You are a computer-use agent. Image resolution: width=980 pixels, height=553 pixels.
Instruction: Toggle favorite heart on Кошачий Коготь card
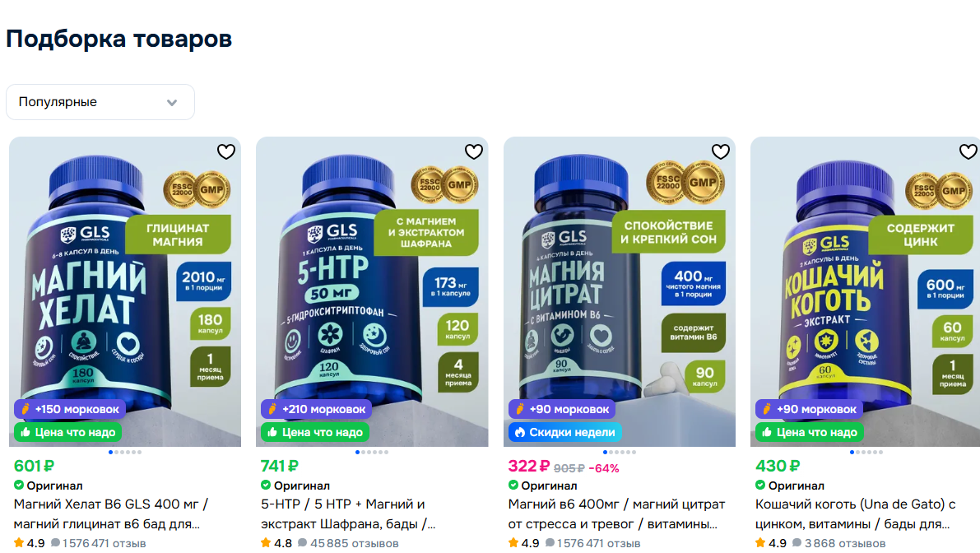(x=968, y=151)
